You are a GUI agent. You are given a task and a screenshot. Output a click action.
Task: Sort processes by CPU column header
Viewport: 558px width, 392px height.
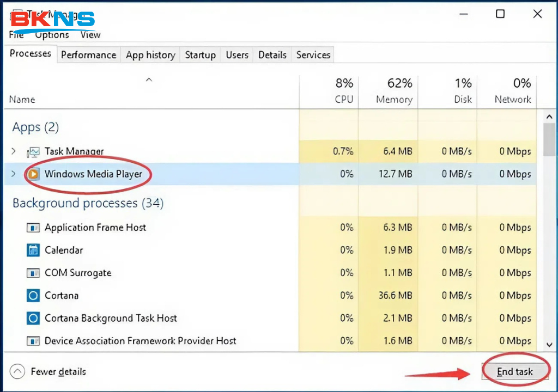pyautogui.click(x=343, y=91)
